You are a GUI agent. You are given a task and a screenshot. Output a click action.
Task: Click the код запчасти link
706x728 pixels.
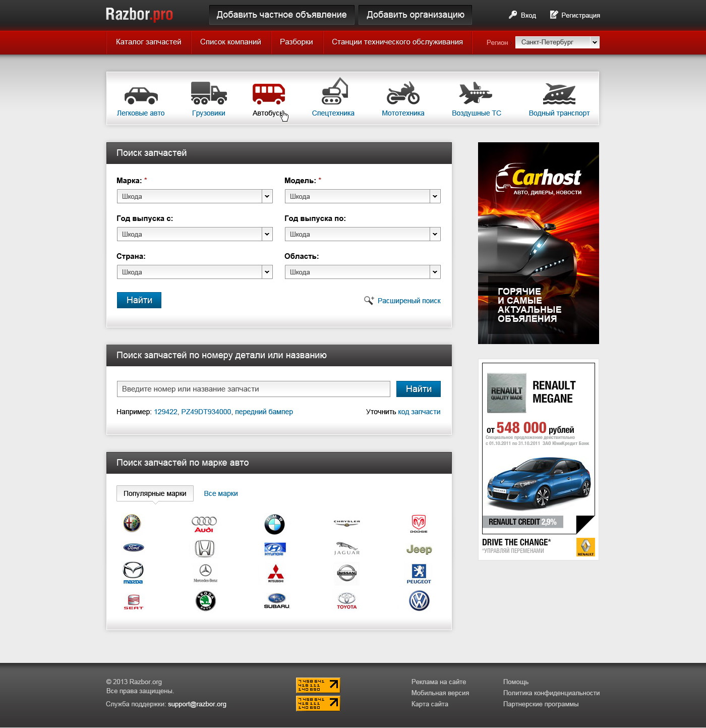pos(419,412)
